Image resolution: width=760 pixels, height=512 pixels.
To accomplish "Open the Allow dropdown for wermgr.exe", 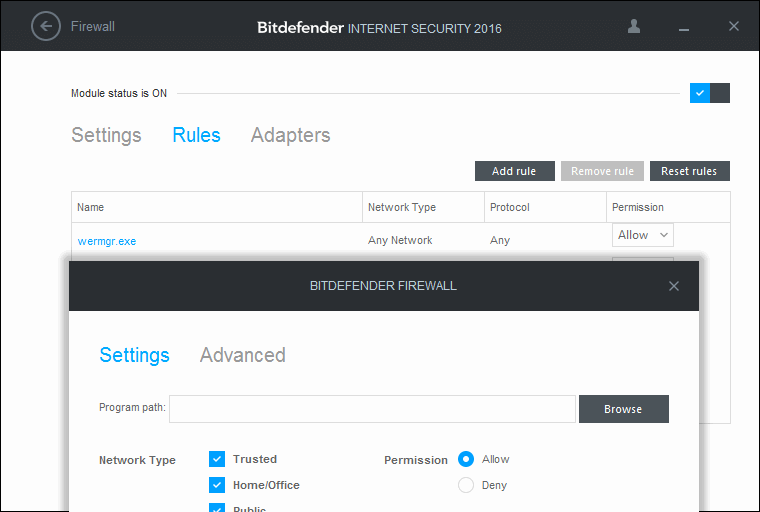I will click(x=642, y=235).
